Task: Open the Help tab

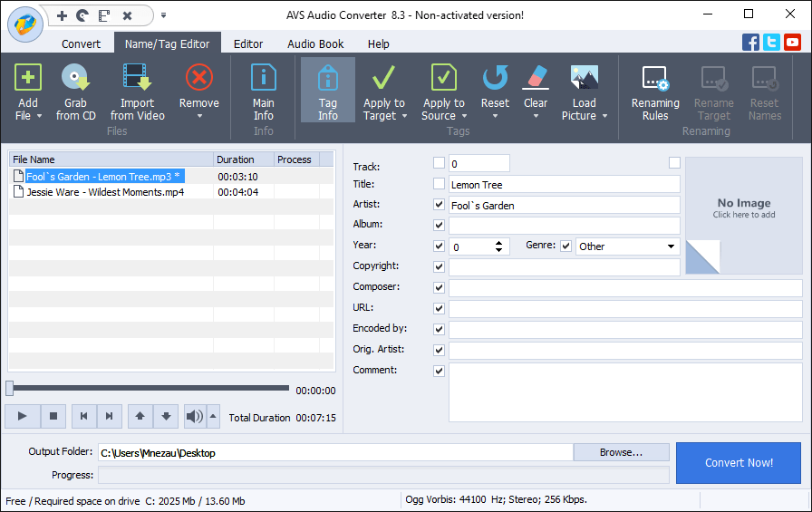Action: click(379, 44)
